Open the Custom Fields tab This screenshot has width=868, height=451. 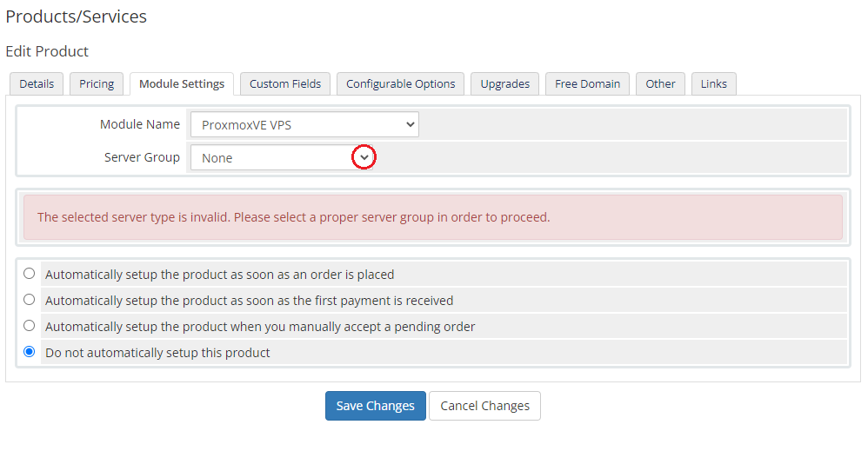click(x=285, y=84)
